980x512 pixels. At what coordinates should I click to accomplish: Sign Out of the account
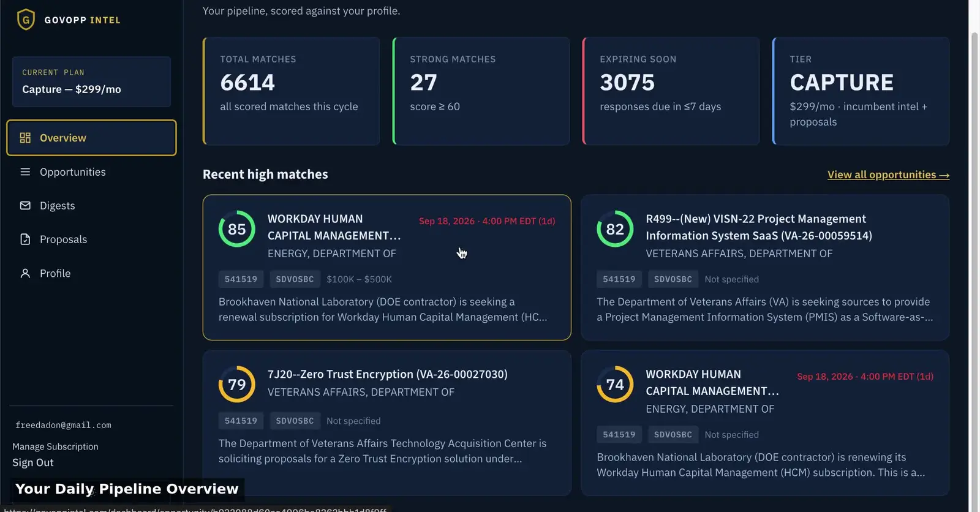[33, 462]
